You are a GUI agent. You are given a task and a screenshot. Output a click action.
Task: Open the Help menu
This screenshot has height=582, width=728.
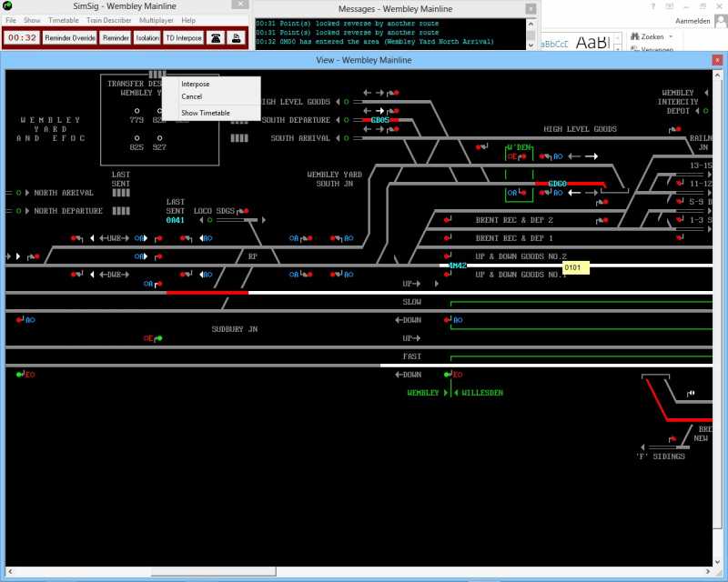click(188, 20)
